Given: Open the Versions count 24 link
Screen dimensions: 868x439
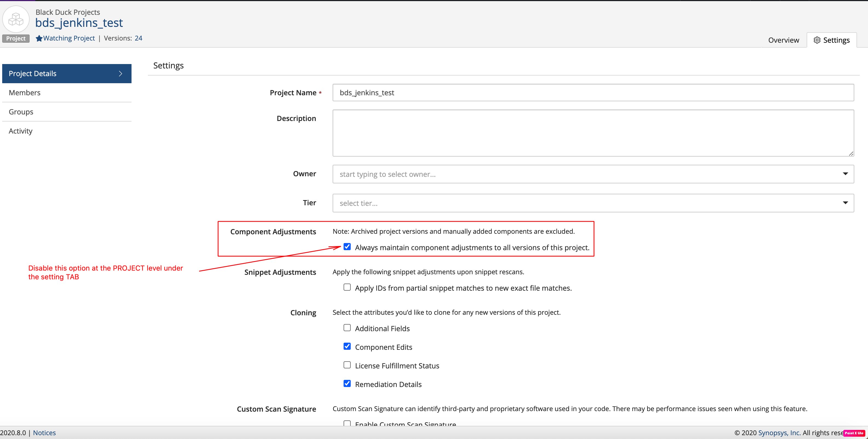Looking at the screenshot, I should (x=138, y=38).
